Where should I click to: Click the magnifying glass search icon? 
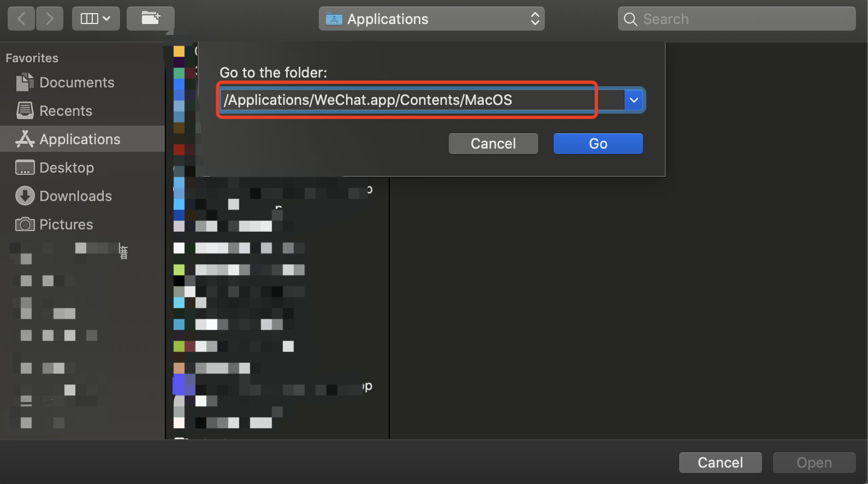pos(631,19)
